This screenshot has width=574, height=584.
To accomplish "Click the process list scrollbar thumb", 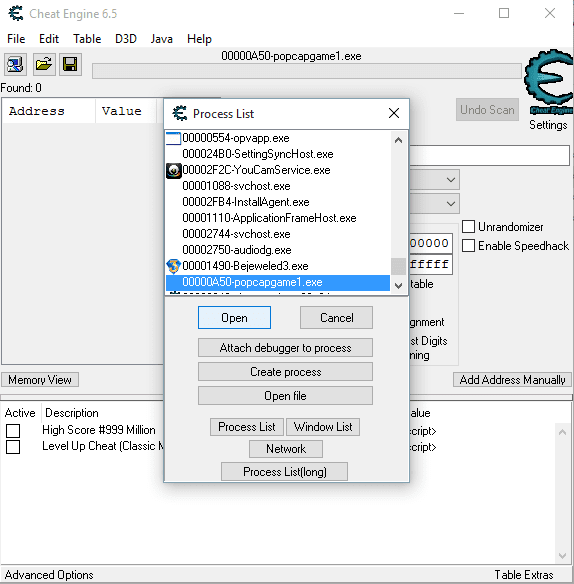I will [399, 266].
